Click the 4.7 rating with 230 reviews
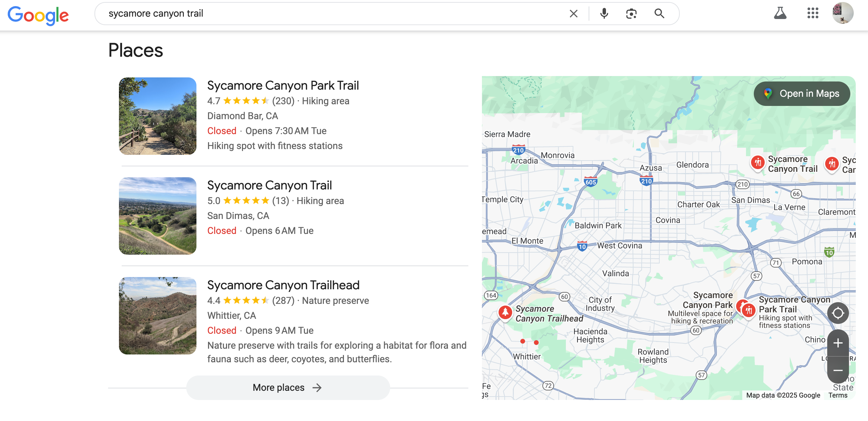Viewport: 868px width, 421px height. pos(251,101)
